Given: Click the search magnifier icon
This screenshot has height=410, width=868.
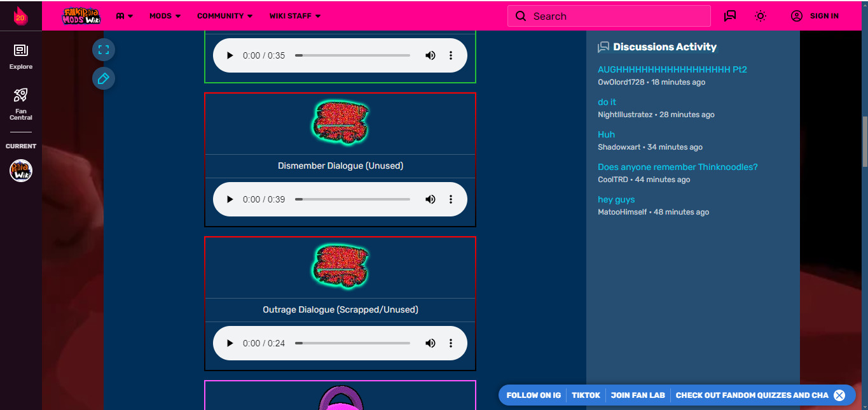Looking at the screenshot, I should (x=521, y=16).
